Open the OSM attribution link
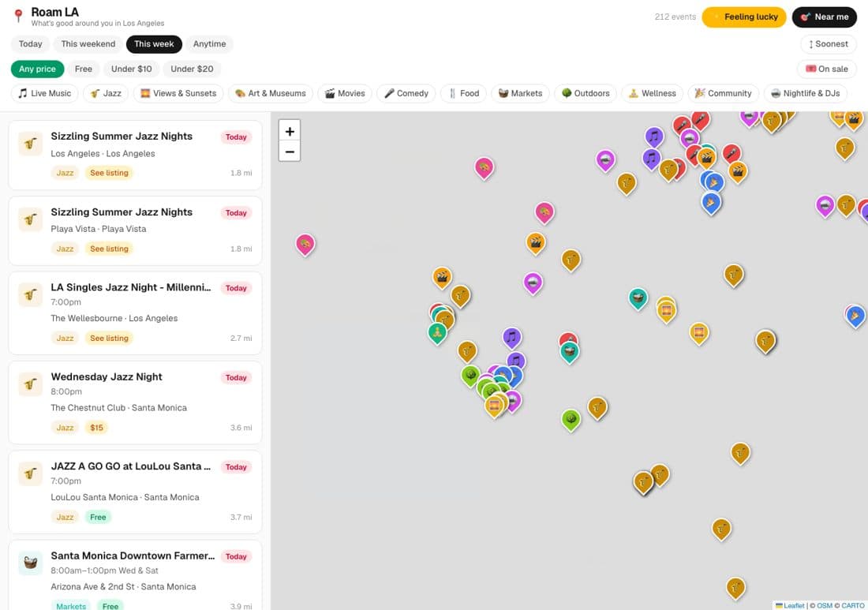This screenshot has height=610, width=868. click(825, 605)
